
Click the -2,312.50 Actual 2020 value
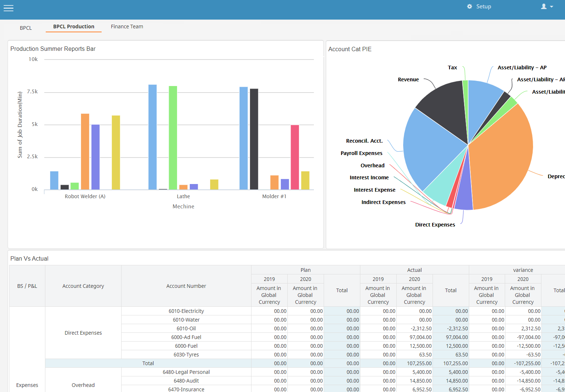pyautogui.click(x=414, y=328)
